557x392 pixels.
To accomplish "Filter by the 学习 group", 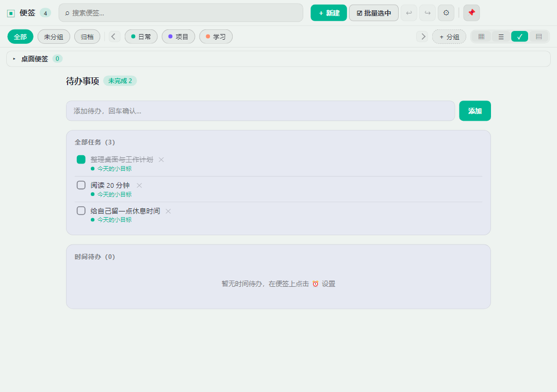I will tap(216, 37).
